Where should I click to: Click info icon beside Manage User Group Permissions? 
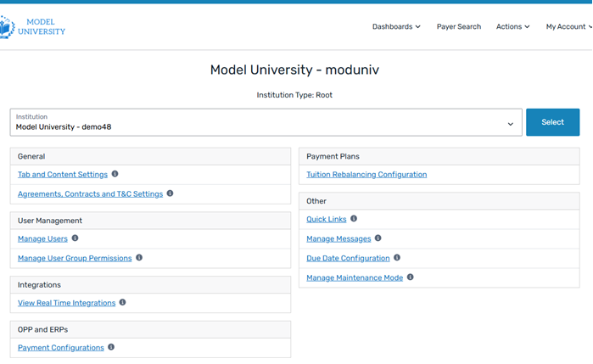(139, 258)
